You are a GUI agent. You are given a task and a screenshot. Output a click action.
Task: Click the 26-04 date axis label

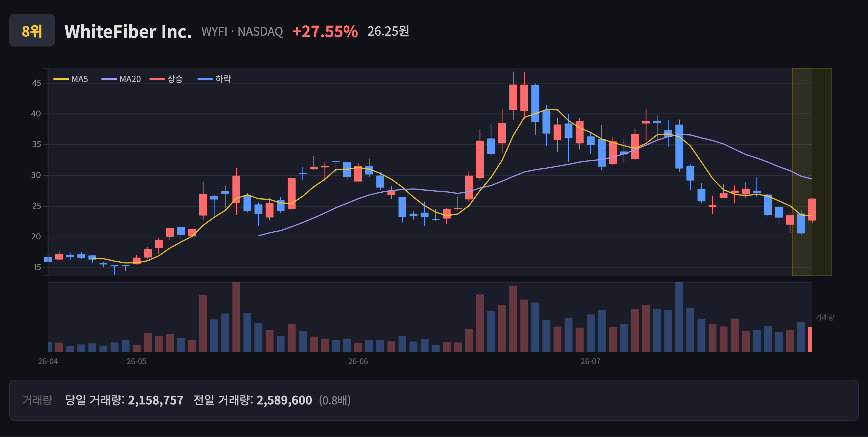coord(48,362)
